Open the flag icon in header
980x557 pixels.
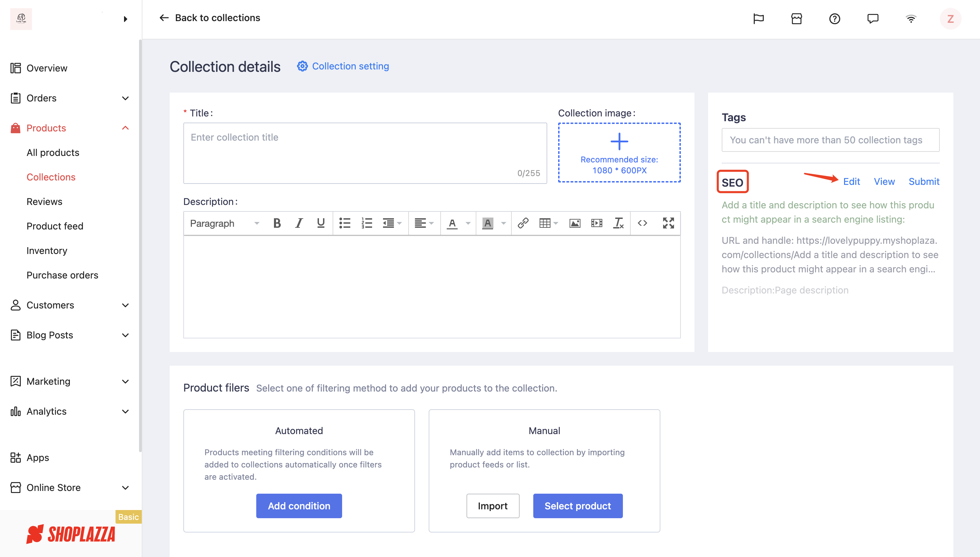(x=759, y=19)
